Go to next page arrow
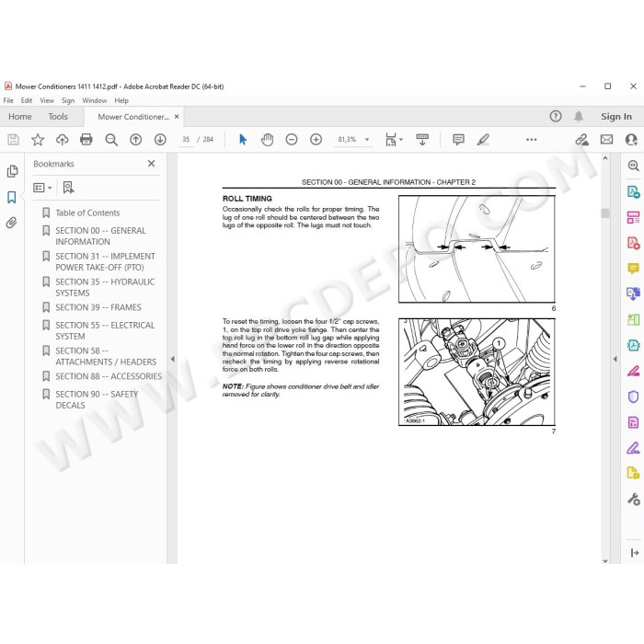The width and height of the screenshot is (644, 644). coord(160,140)
